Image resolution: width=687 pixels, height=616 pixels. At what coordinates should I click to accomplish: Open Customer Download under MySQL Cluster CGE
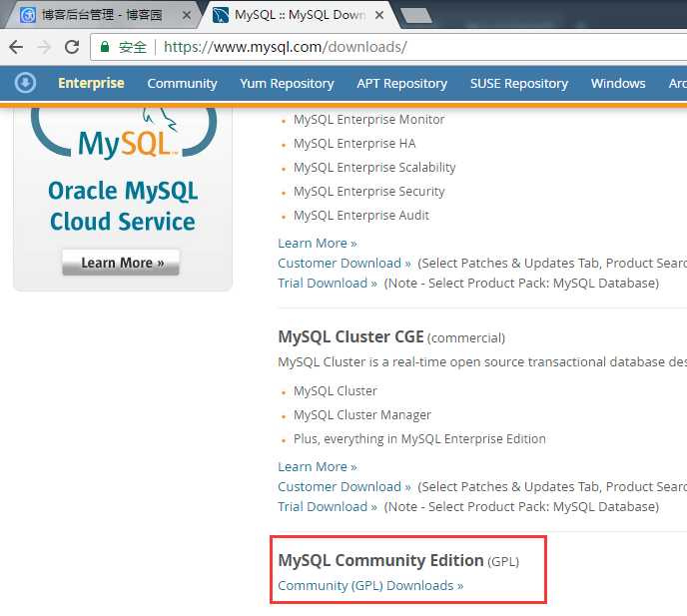344,487
